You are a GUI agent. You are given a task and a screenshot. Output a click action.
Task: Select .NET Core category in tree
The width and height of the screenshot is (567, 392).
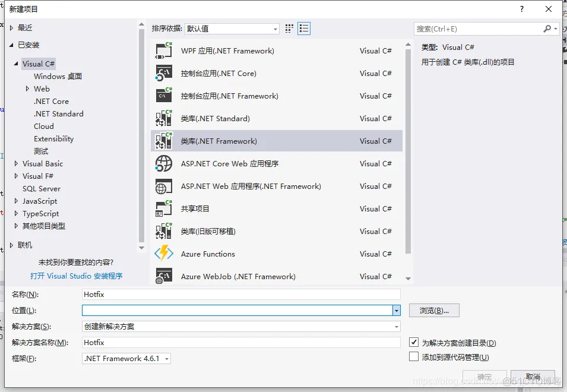pos(51,101)
